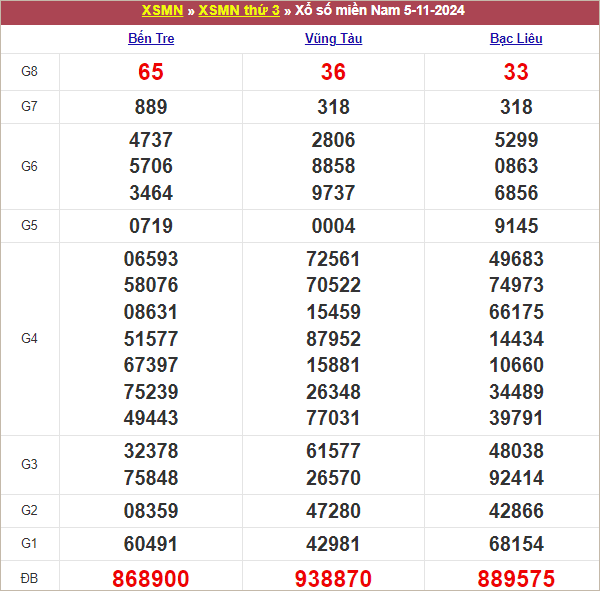
Task: Select the G3 number 26570
Action: coord(333,478)
